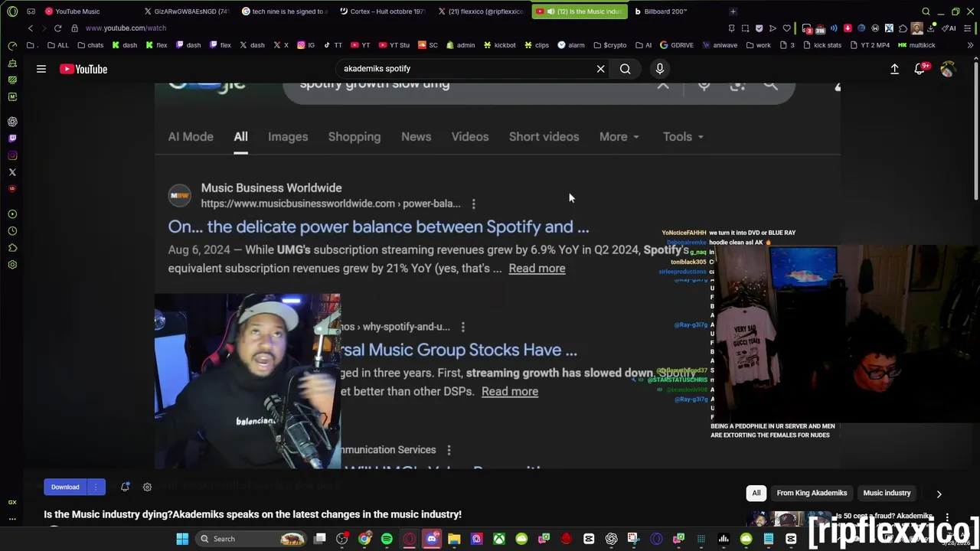The width and height of the screenshot is (980, 551).
Task: Open the sidebar three-dots more menu
Action: 12,520
